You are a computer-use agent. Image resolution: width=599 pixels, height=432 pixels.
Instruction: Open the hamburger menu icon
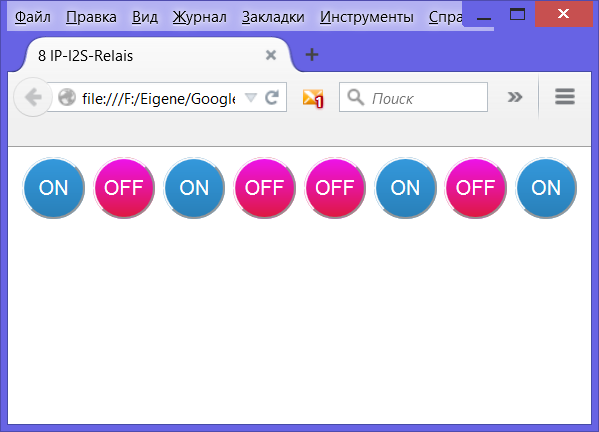(x=565, y=96)
